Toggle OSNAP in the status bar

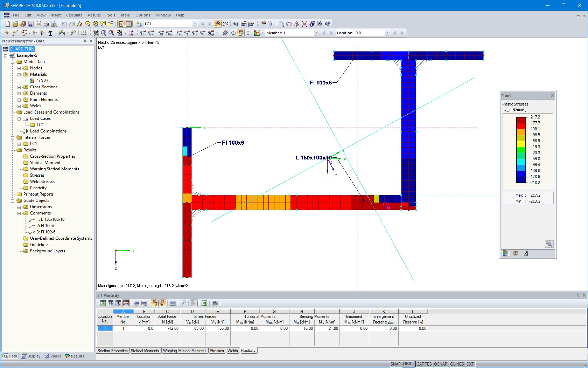441,364
